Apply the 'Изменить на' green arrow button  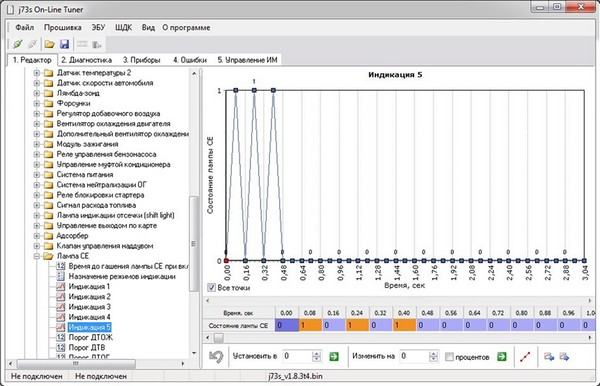pos(501,357)
